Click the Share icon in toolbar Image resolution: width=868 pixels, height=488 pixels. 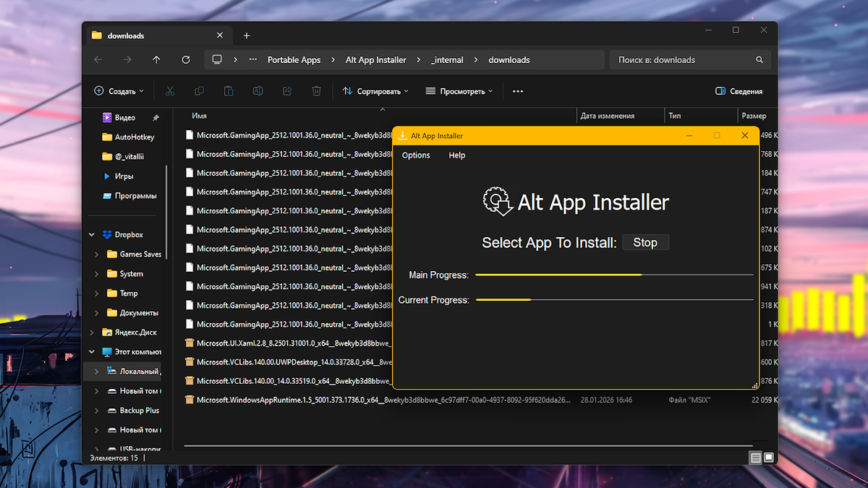287,91
